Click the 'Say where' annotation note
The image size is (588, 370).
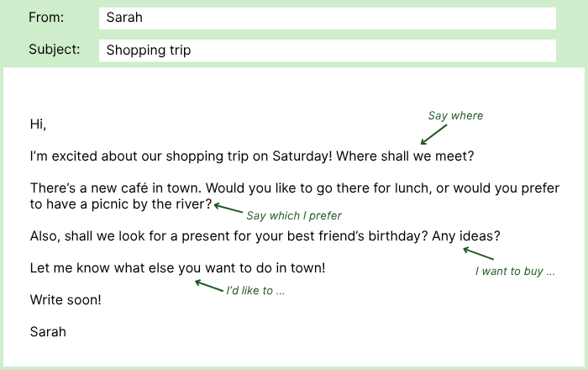455,116
